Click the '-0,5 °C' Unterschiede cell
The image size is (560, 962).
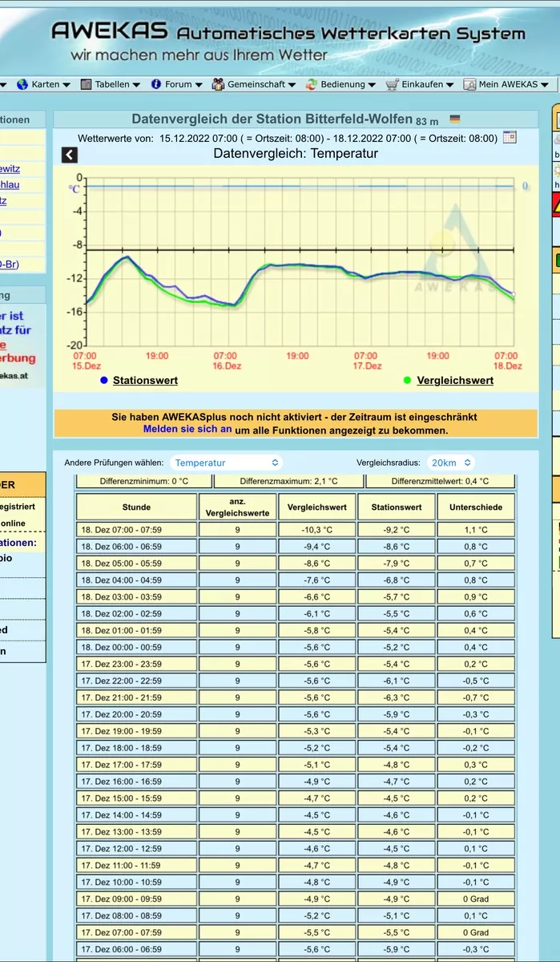(476, 681)
